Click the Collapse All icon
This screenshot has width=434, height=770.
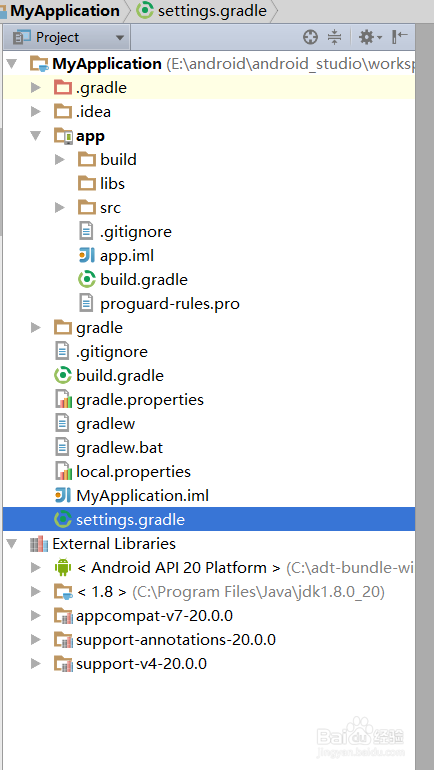[334, 37]
